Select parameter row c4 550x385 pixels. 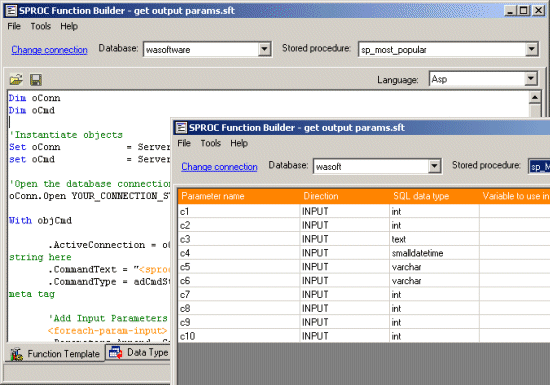click(x=364, y=253)
